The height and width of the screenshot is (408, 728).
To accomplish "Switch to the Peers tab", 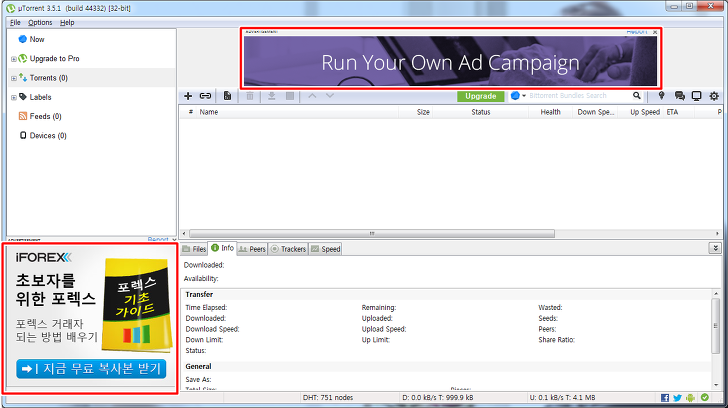I will pyautogui.click(x=252, y=249).
